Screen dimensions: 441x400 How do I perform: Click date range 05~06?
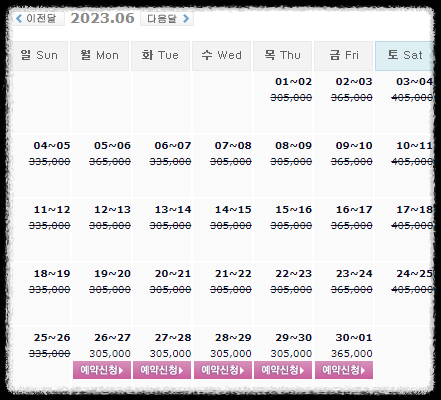[112, 146]
